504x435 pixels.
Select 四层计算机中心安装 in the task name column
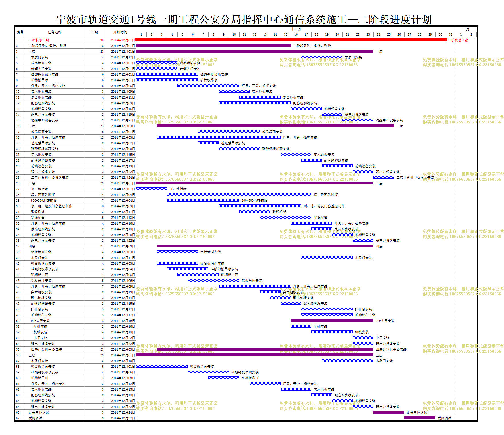point(46,349)
